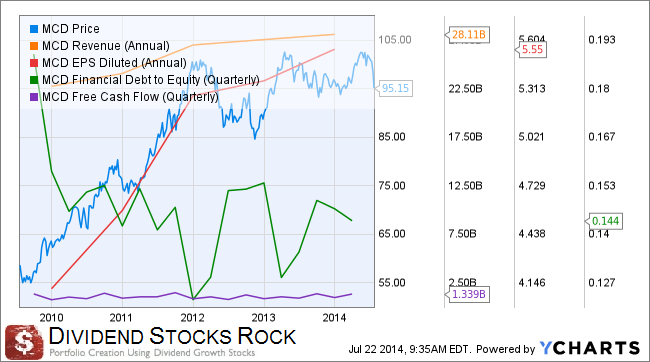Click the YCharts logo
This screenshot has width=650, height=362.
590,348
